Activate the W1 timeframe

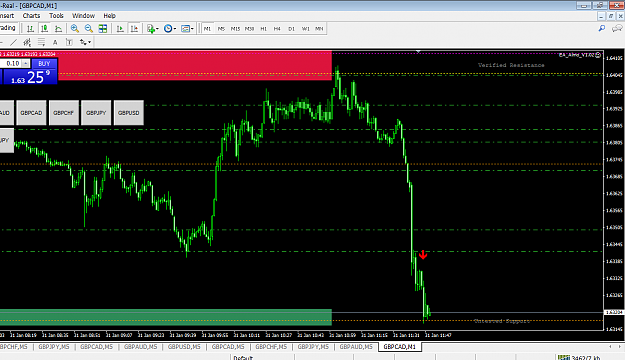click(305, 29)
